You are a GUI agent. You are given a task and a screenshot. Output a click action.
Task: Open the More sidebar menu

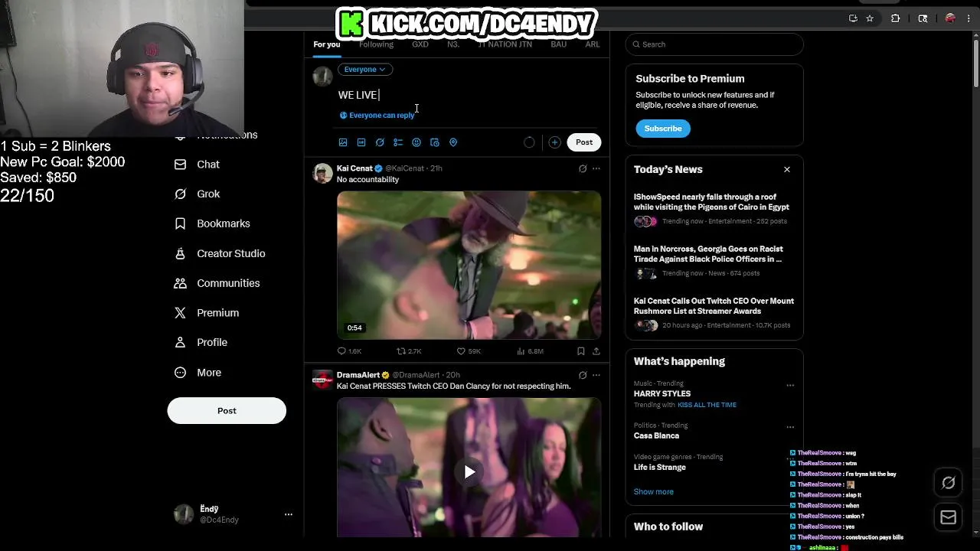point(198,373)
